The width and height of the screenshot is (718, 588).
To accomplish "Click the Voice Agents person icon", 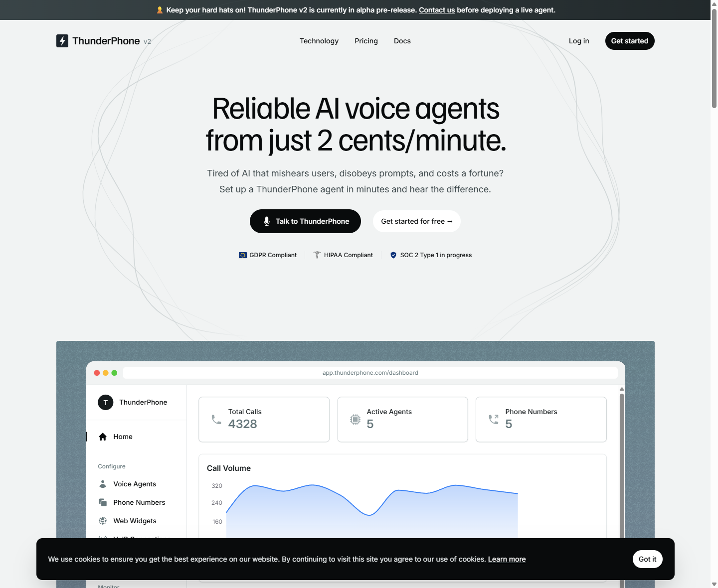I will click(103, 484).
